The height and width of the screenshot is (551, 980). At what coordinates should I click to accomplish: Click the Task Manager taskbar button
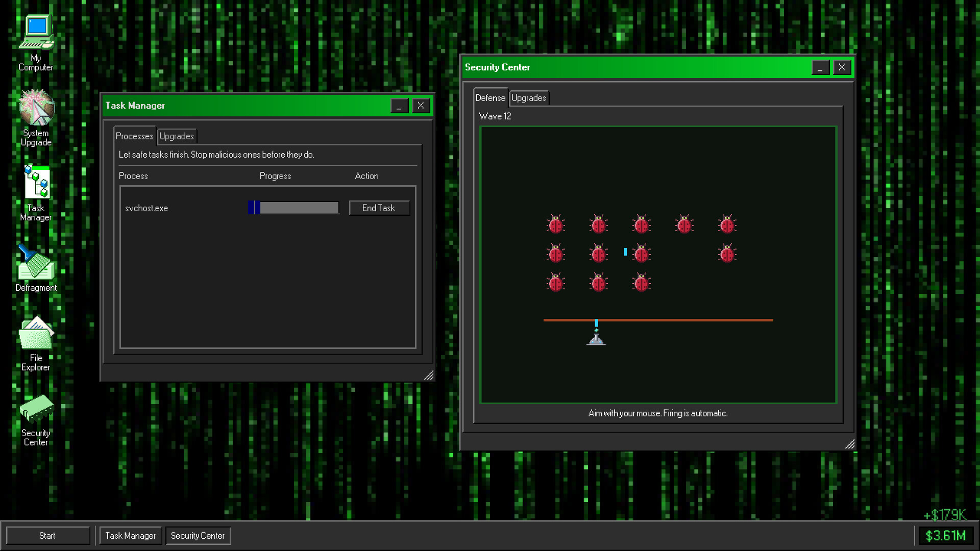tap(130, 536)
